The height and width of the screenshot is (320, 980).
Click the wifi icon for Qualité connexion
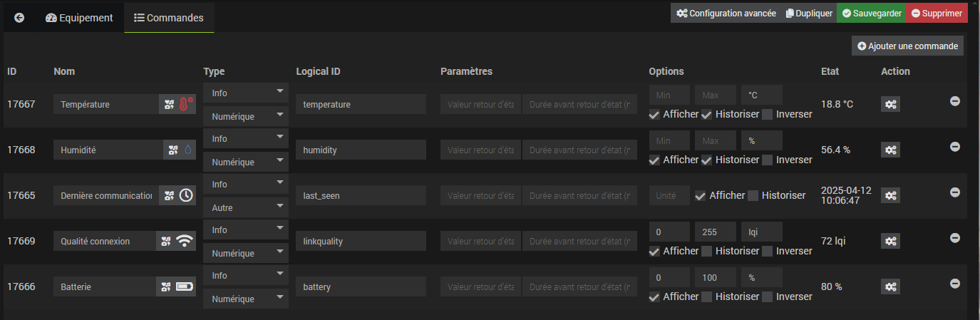click(x=185, y=241)
